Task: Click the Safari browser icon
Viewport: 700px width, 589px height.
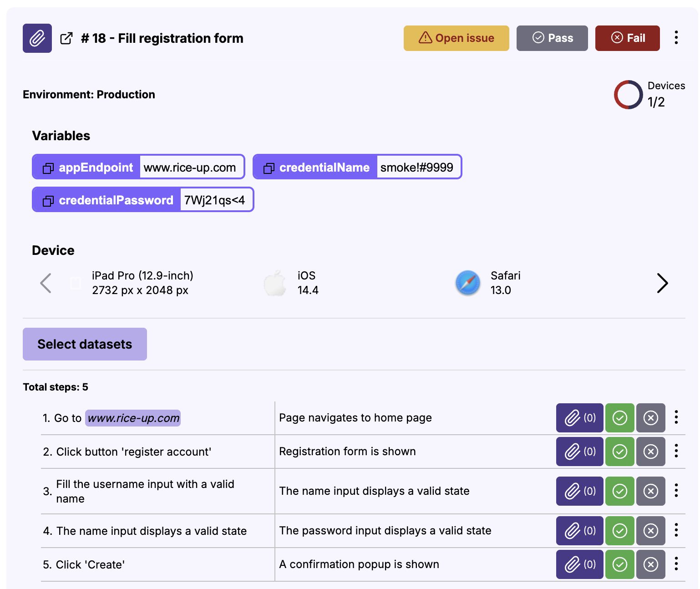Action: [467, 283]
